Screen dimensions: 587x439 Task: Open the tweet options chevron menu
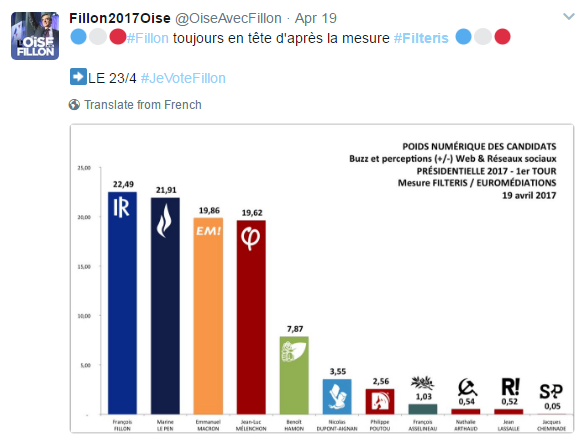[569, 16]
